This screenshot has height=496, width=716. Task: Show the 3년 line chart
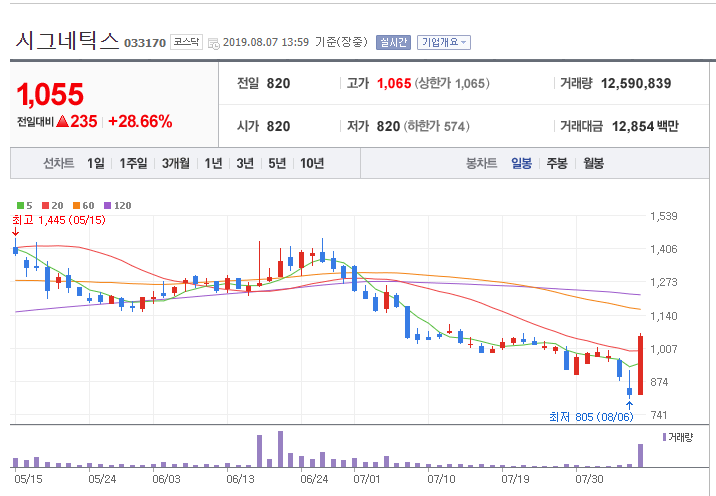coord(245,163)
